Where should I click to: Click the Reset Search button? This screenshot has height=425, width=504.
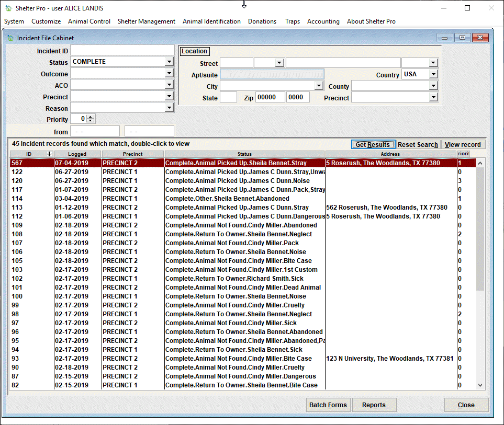418,144
